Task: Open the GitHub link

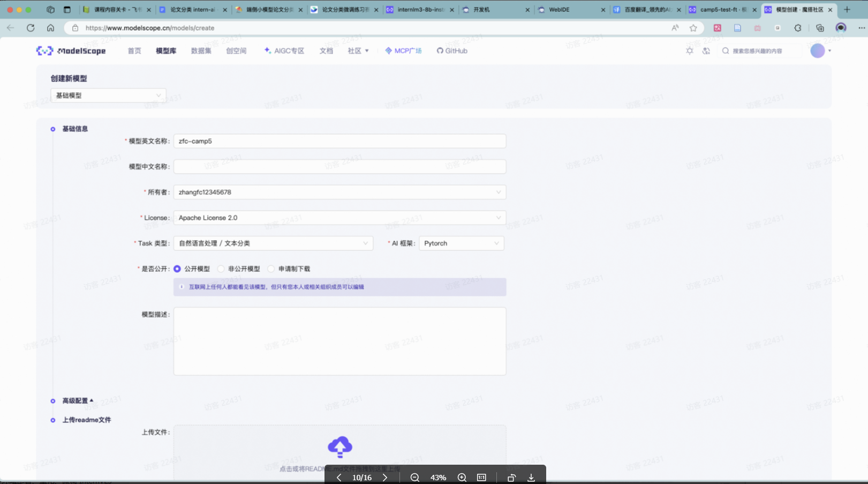Action: [452, 51]
